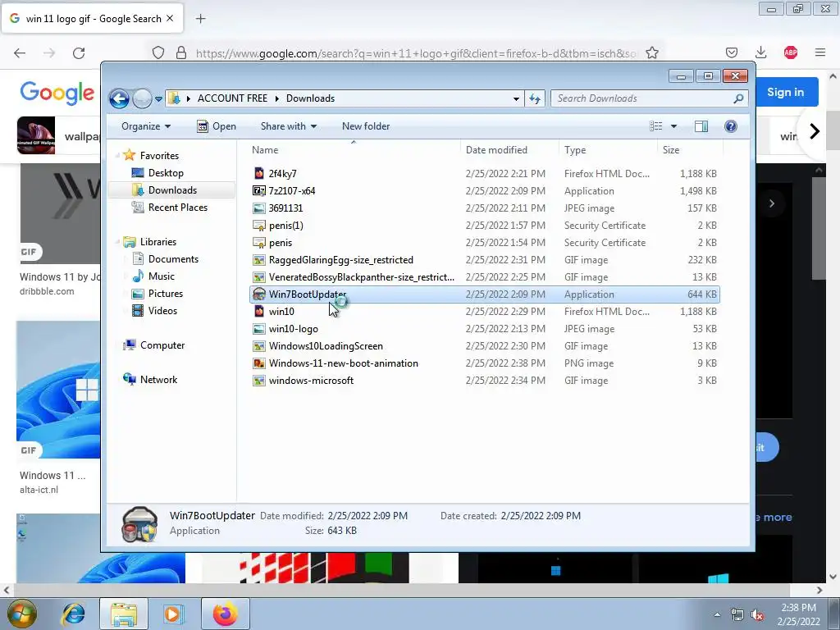
Task: Open the address bar previous locations dropdown
Action: point(516,98)
